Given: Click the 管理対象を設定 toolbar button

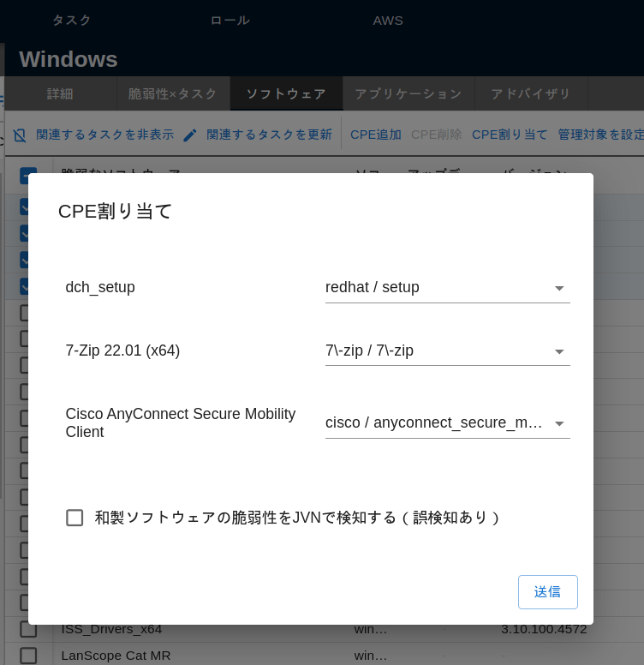Looking at the screenshot, I should click(x=600, y=135).
